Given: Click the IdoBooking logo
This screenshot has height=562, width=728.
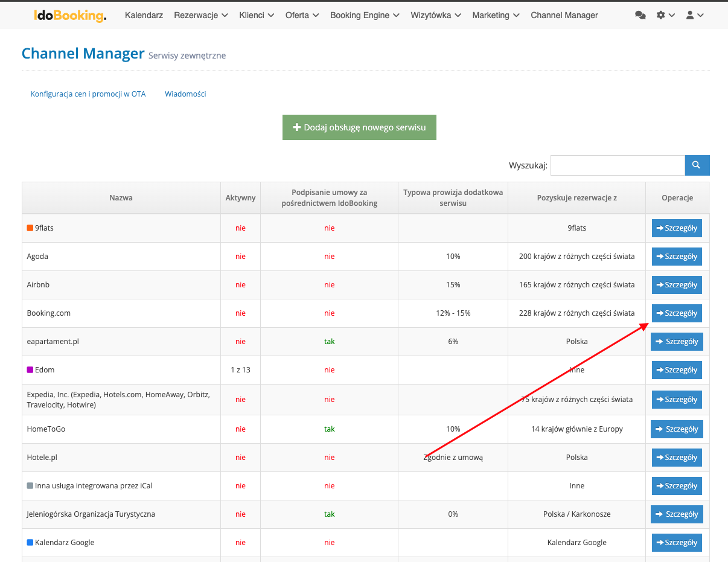Looking at the screenshot, I should (x=70, y=15).
